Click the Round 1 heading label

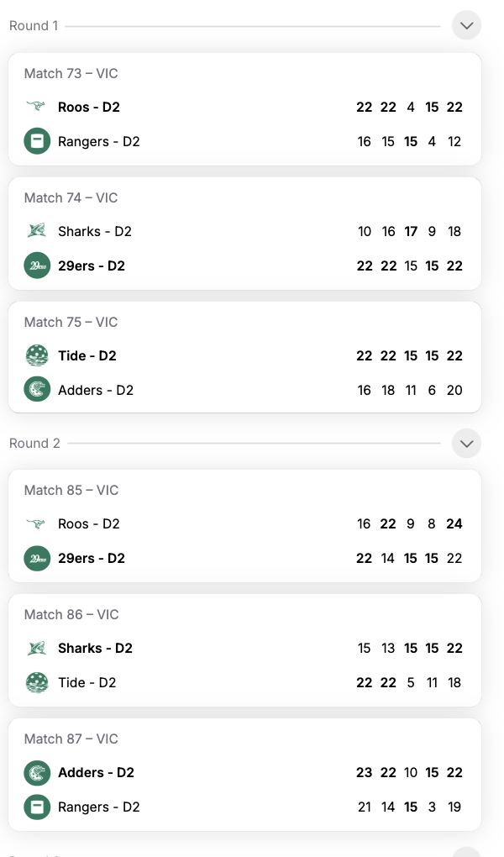pos(34,26)
